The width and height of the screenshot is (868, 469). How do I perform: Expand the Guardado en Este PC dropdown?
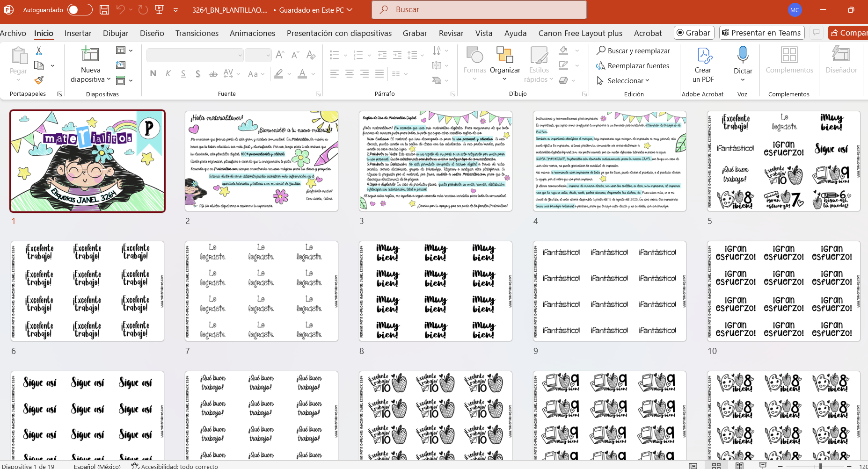click(x=349, y=10)
